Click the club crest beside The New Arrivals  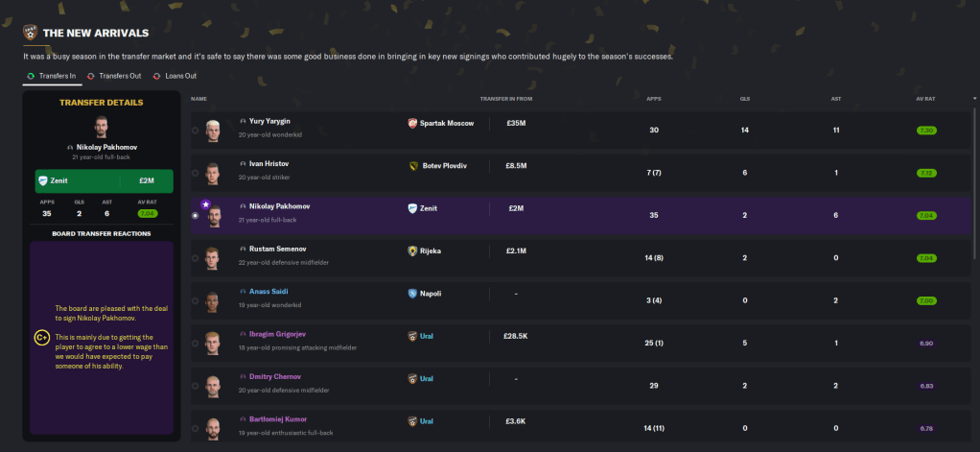30,32
